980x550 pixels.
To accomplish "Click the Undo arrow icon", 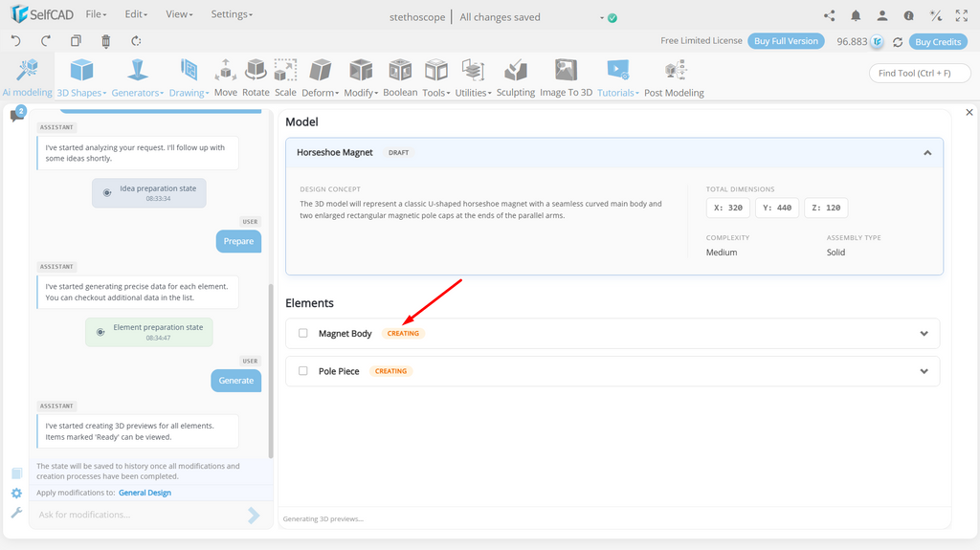I will tap(16, 41).
